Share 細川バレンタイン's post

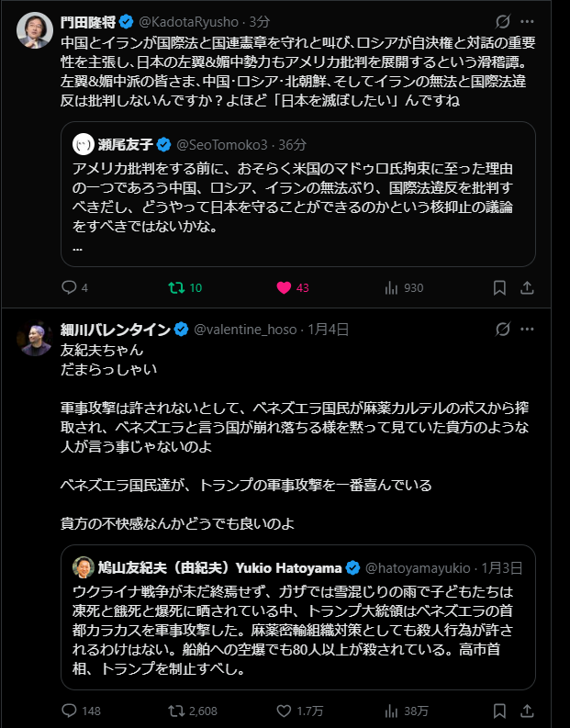(528, 710)
